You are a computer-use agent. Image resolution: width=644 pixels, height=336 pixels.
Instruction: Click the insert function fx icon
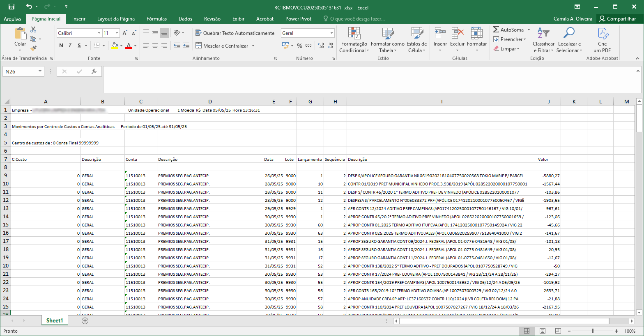point(94,71)
